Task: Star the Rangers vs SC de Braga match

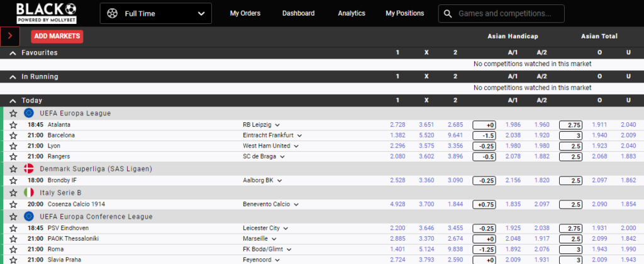Action: tap(13, 157)
